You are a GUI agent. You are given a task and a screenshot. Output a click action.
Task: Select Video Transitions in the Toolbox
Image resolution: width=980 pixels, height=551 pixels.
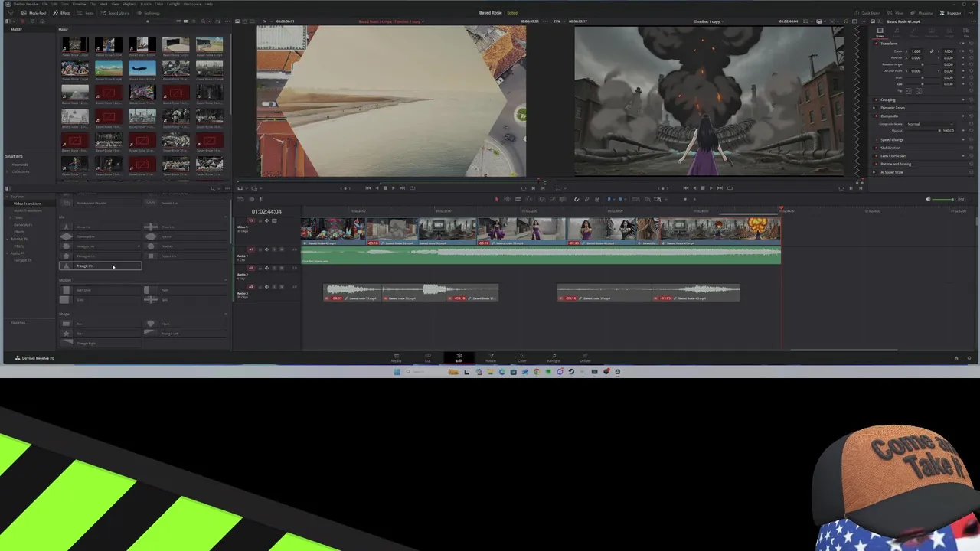pyautogui.click(x=28, y=204)
